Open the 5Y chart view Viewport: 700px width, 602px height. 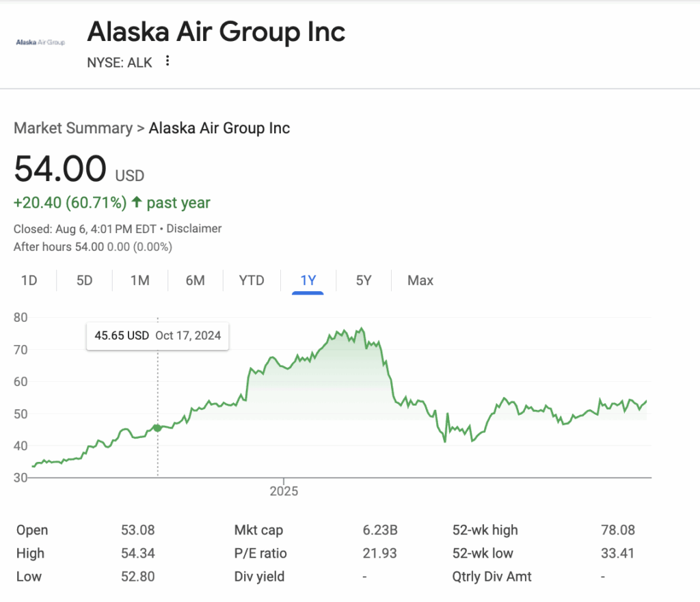pos(364,280)
